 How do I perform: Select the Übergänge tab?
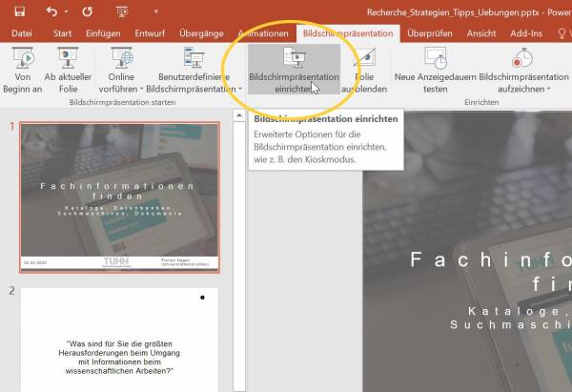coord(201,33)
